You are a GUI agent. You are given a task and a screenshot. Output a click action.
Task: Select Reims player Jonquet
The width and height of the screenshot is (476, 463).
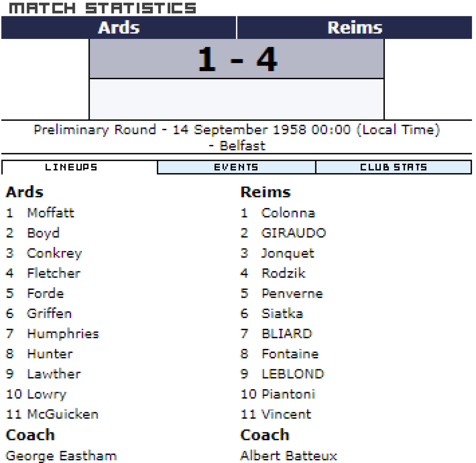click(288, 253)
